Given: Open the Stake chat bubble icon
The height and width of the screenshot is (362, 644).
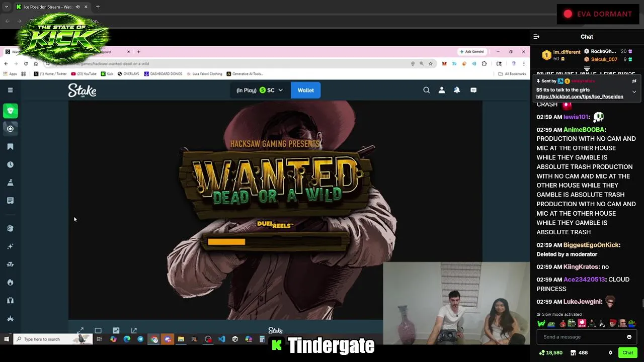Looking at the screenshot, I should click(473, 90).
